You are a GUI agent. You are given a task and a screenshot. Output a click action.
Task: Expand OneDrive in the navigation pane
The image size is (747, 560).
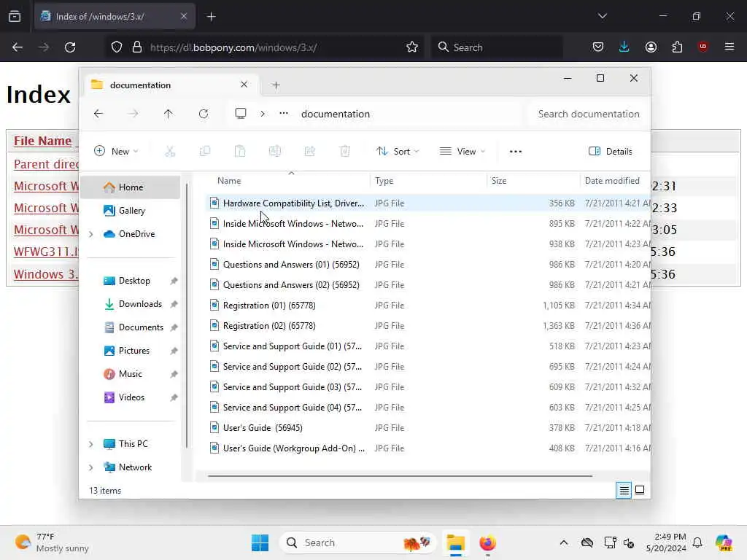click(x=91, y=234)
